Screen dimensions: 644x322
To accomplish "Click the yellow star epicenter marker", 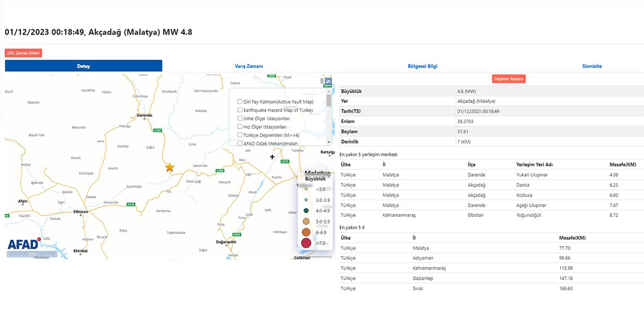I will click(169, 167).
